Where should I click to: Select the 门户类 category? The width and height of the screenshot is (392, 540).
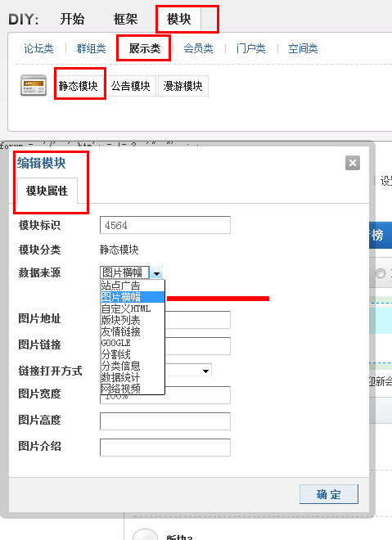250,48
